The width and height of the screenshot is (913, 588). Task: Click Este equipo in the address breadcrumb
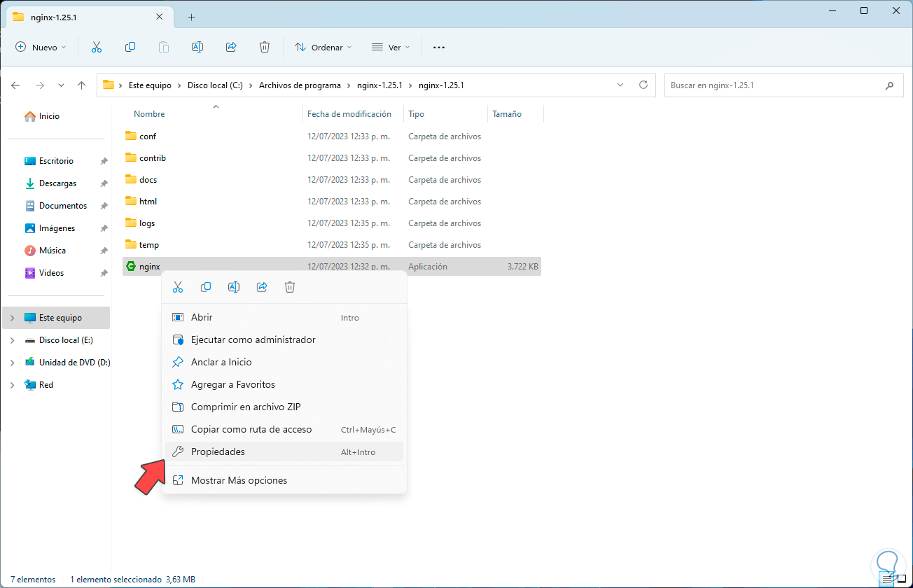[150, 85]
